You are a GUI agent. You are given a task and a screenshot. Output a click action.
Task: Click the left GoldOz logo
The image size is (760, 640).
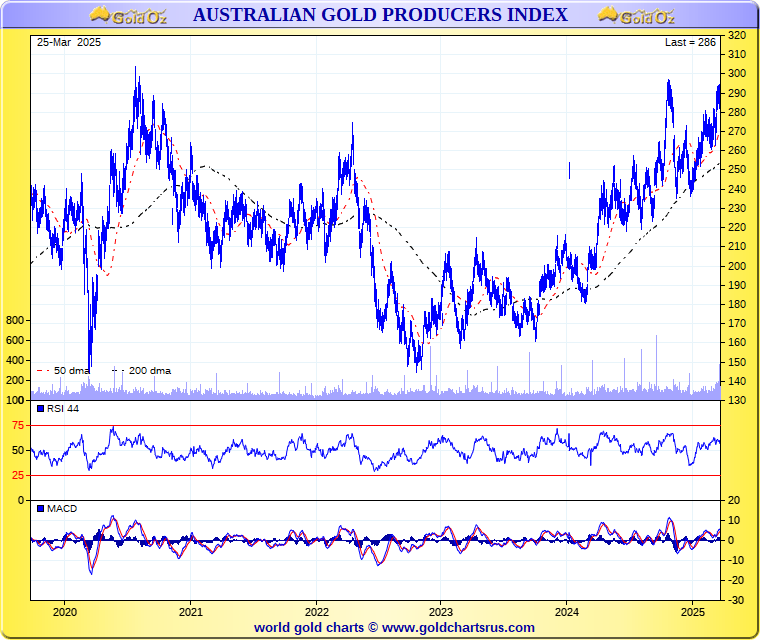click(x=128, y=16)
